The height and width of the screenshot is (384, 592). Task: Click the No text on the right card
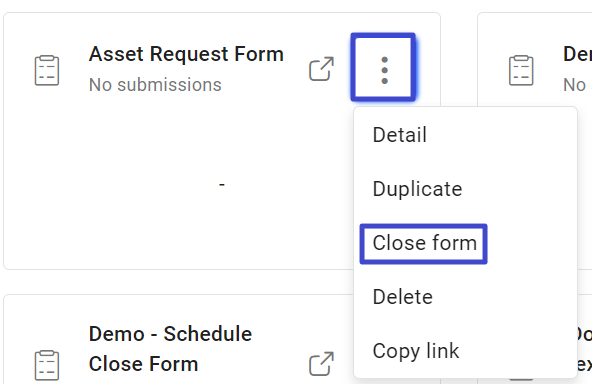pyautogui.click(x=575, y=85)
